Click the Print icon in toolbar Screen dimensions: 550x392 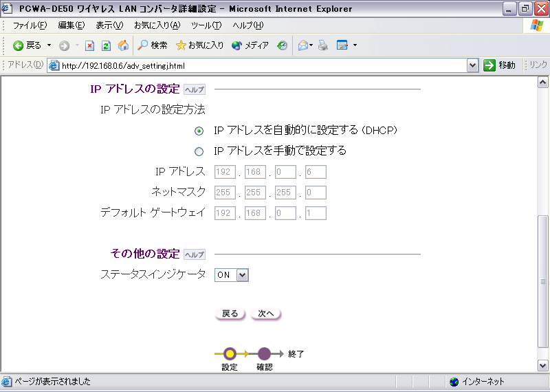[x=323, y=45]
